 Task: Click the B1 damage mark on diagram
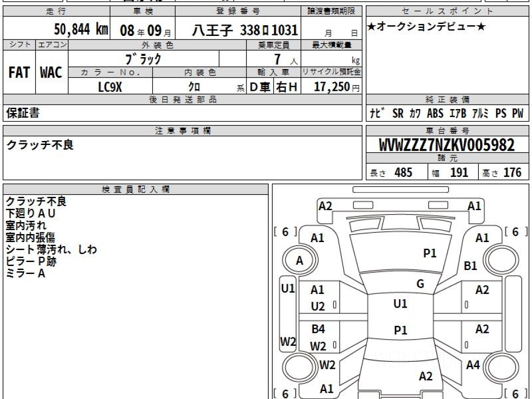click(470, 266)
